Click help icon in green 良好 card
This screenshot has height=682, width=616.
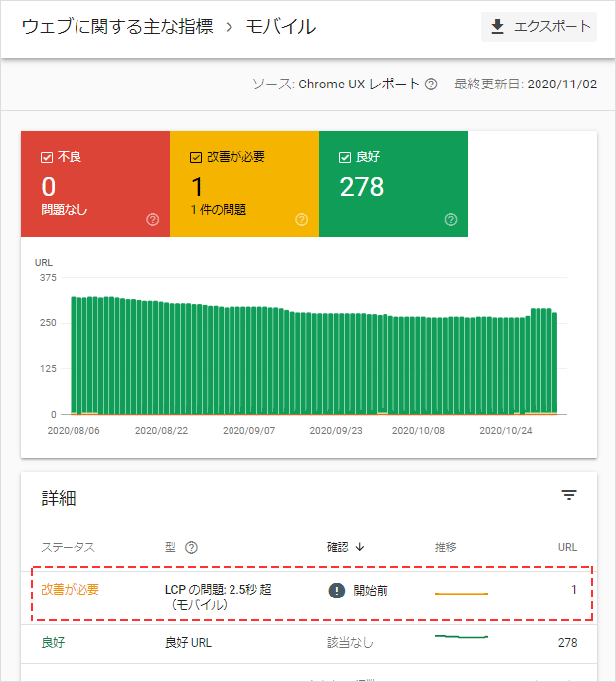pyautogui.click(x=451, y=219)
